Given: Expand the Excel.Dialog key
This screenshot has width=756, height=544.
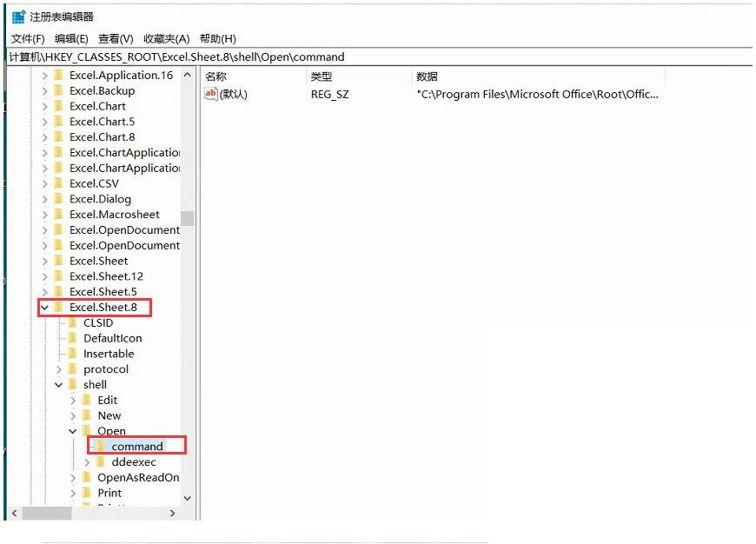Looking at the screenshot, I should (x=45, y=199).
